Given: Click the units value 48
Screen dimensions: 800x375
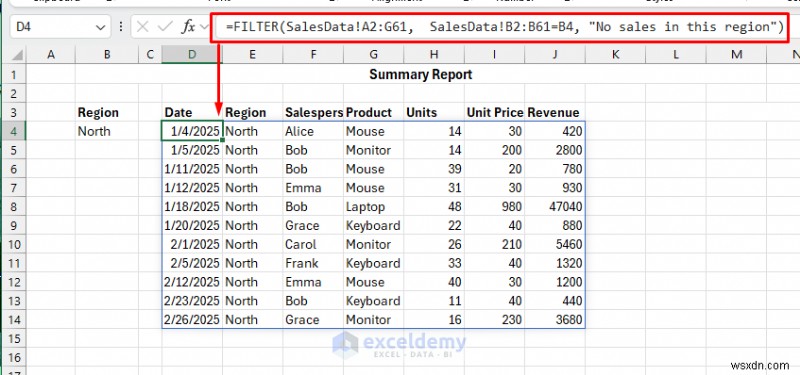Looking at the screenshot, I should coord(434,207).
